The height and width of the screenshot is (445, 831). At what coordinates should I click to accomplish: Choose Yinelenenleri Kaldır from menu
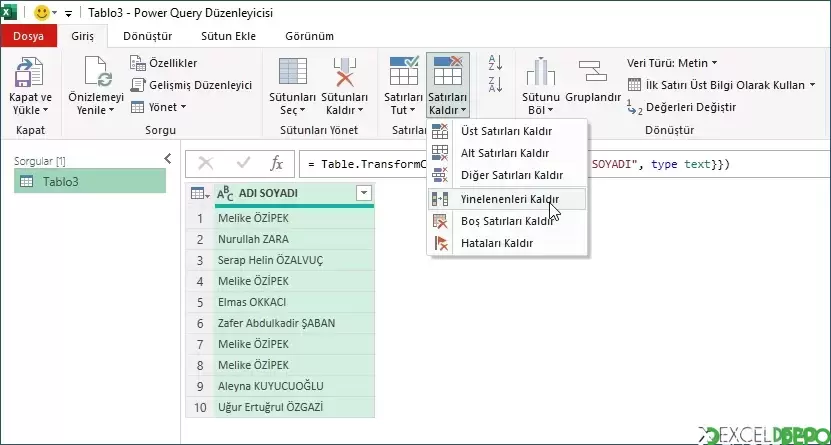pos(507,199)
